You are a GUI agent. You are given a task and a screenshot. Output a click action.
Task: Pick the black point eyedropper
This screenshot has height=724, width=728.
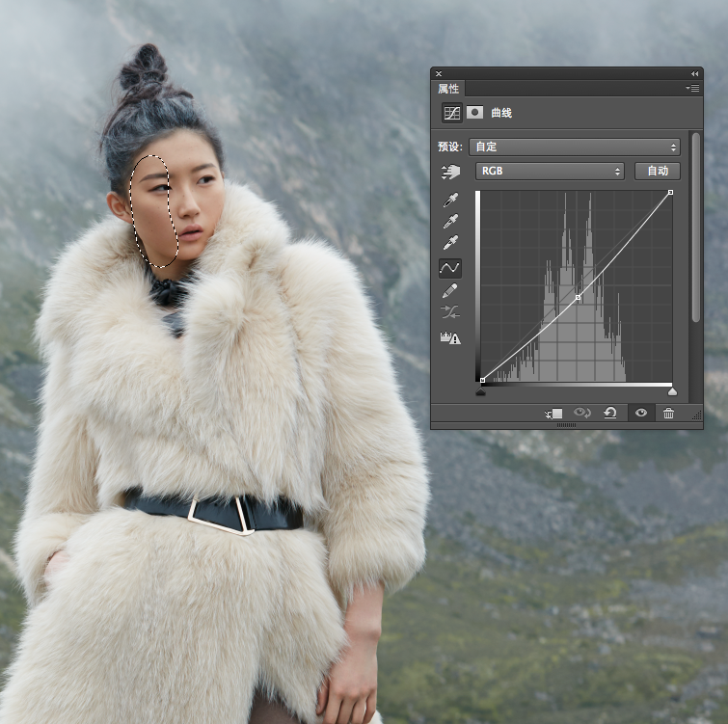tap(450, 200)
